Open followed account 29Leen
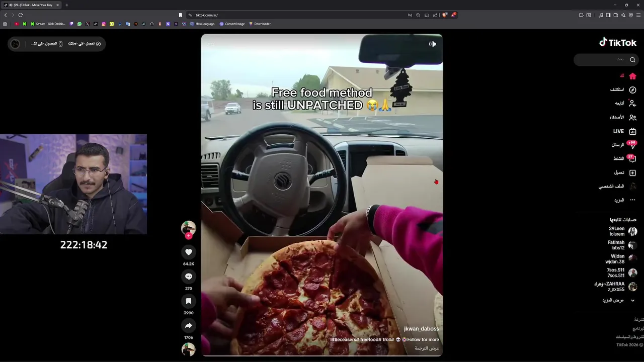 [x=622, y=231]
